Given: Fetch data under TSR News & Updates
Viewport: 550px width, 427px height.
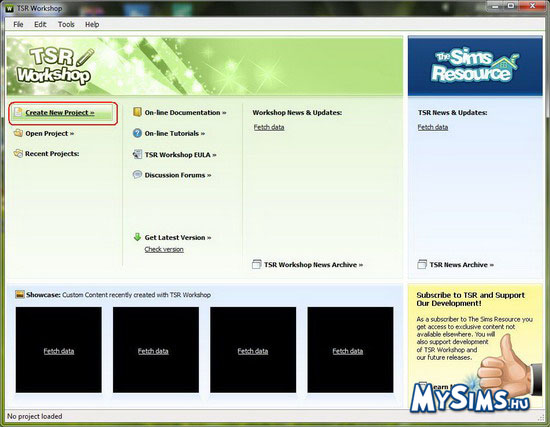Looking at the screenshot, I should click(432, 127).
